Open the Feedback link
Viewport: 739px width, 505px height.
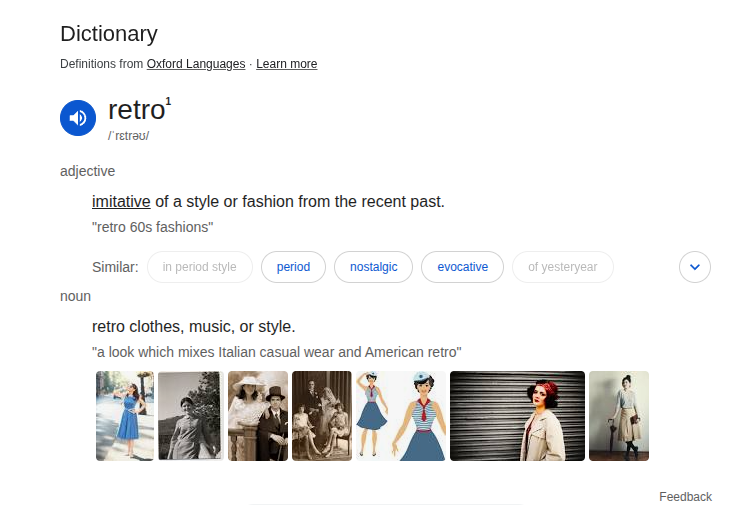click(685, 497)
